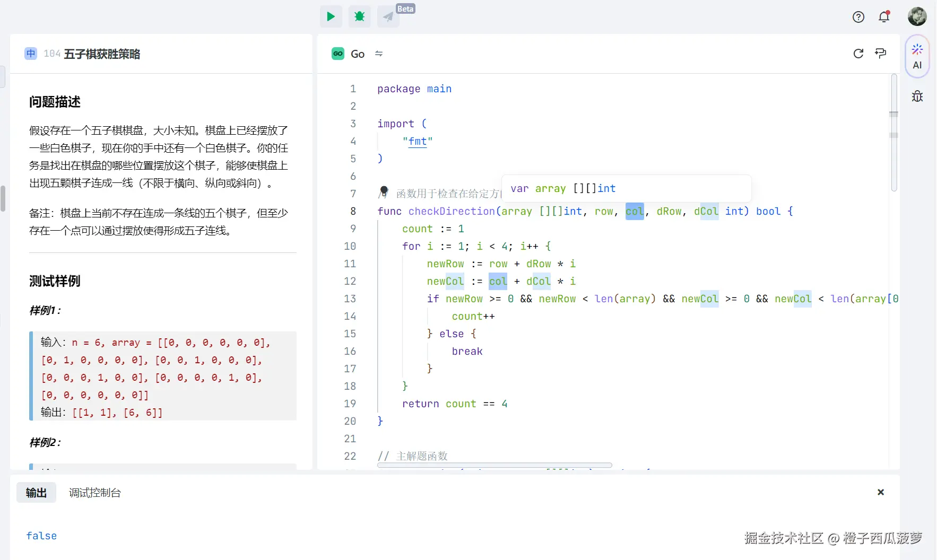937x560 pixels.
Task: Click line number 8 in the gutter
Action: coord(353,211)
